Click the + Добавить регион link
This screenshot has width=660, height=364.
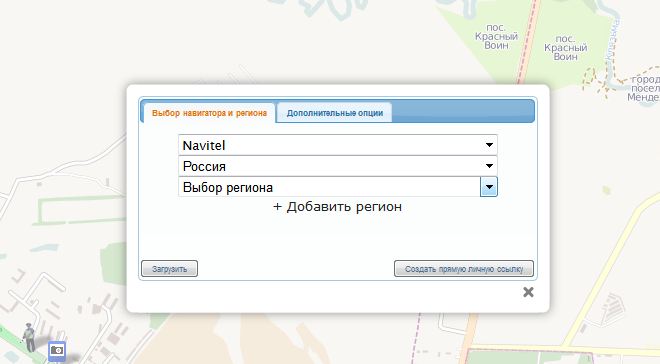[x=338, y=207]
